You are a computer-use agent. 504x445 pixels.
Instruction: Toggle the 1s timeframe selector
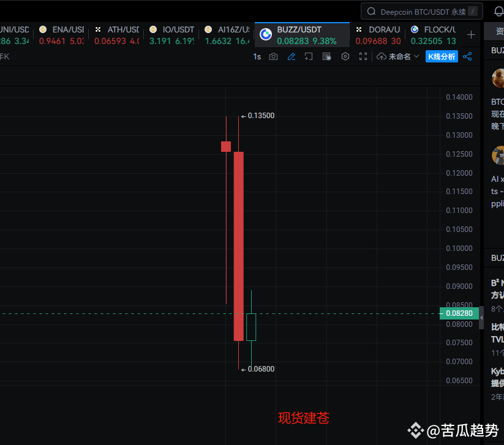tap(257, 56)
